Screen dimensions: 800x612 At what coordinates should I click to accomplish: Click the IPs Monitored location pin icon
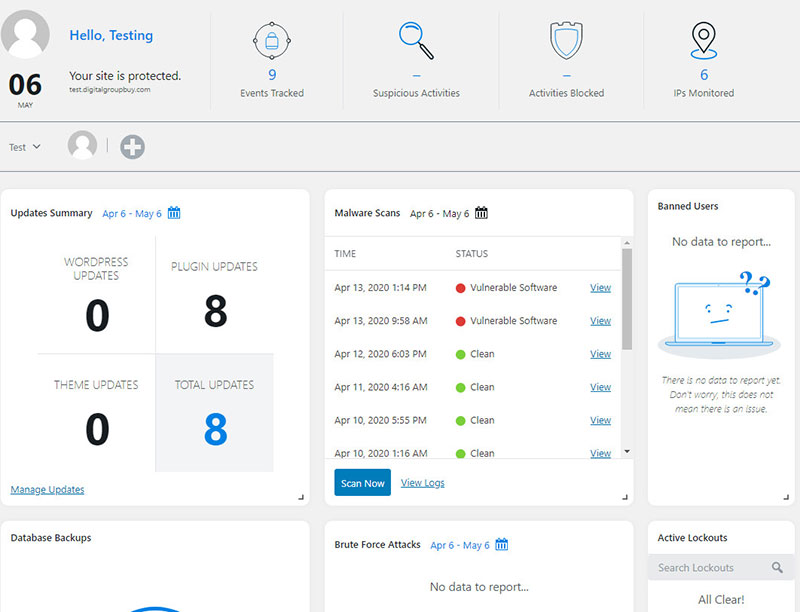[x=704, y=41]
